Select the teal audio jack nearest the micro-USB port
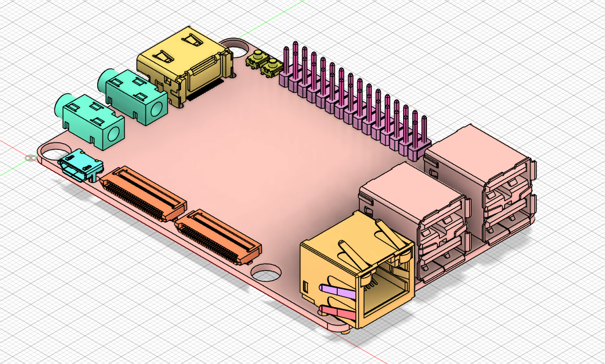This screenshot has width=605, height=364. pyautogui.click(x=90, y=121)
